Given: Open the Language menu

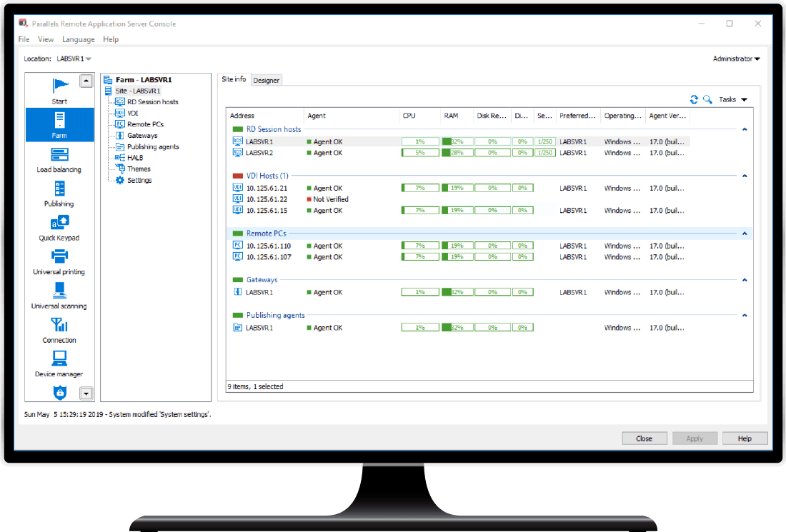Looking at the screenshot, I should (x=78, y=39).
